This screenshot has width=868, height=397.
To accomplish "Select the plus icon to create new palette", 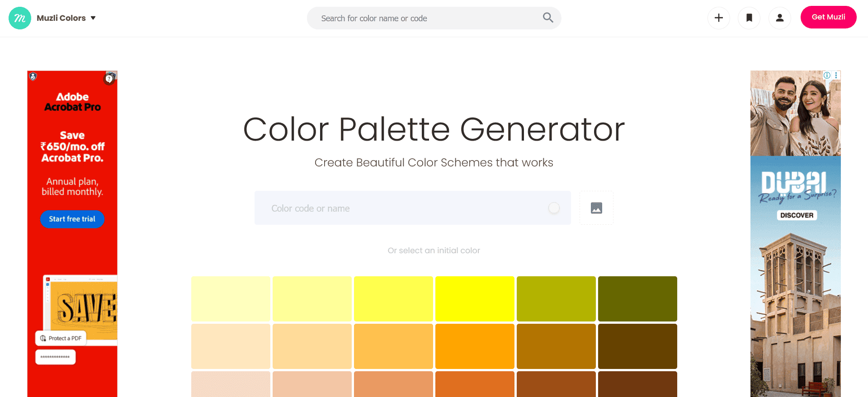I will (x=718, y=18).
